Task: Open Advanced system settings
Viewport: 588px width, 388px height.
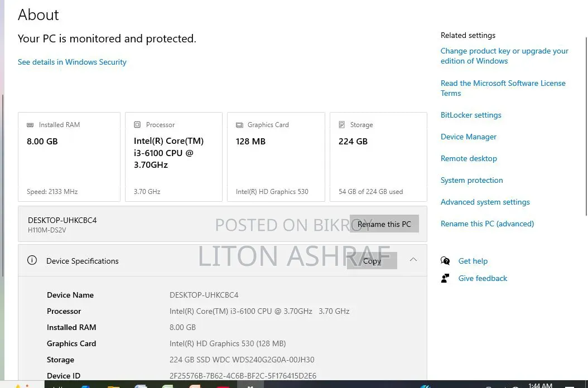Action: coord(485,202)
